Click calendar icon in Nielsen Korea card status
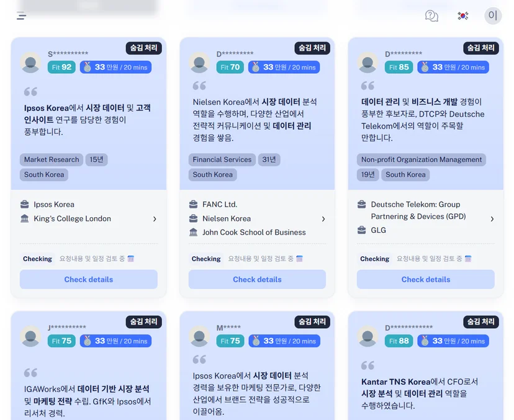 point(299,259)
